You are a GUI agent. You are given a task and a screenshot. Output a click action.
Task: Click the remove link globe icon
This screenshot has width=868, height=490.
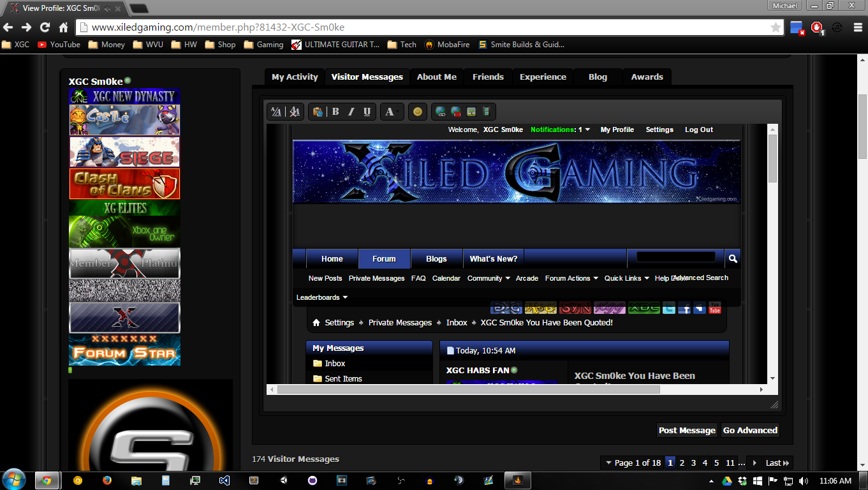coord(455,112)
